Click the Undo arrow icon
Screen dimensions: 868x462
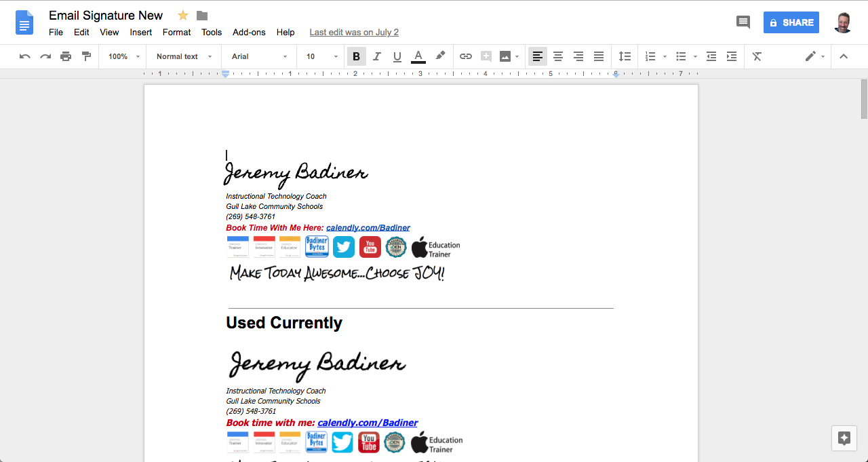pos(25,56)
